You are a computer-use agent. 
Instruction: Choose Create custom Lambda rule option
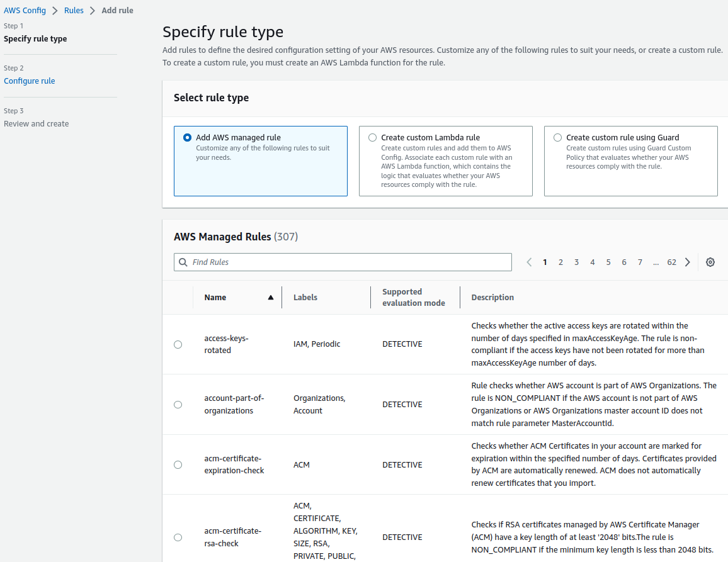373,138
